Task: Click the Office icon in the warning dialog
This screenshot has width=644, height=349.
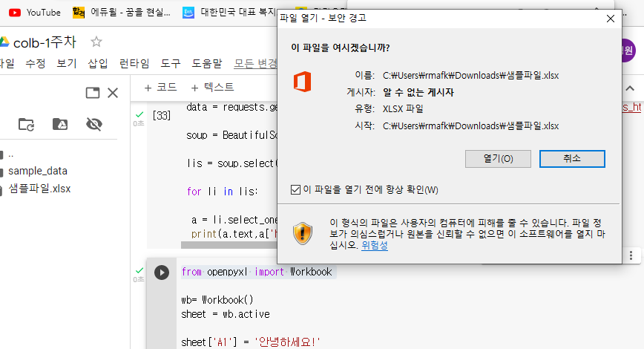Action: point(302,82)
